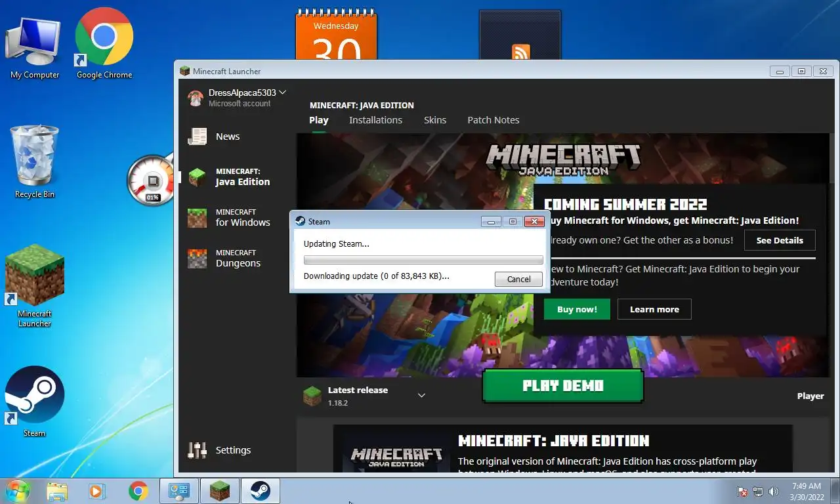Open the News section in the launcher
The image size is (840, 504).
(x=228, y=136)
